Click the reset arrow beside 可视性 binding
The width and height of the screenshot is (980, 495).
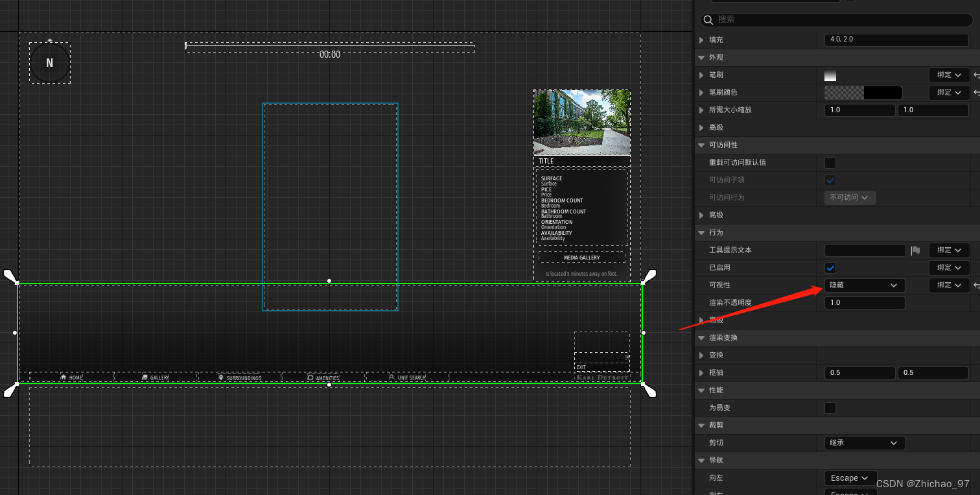976,285
